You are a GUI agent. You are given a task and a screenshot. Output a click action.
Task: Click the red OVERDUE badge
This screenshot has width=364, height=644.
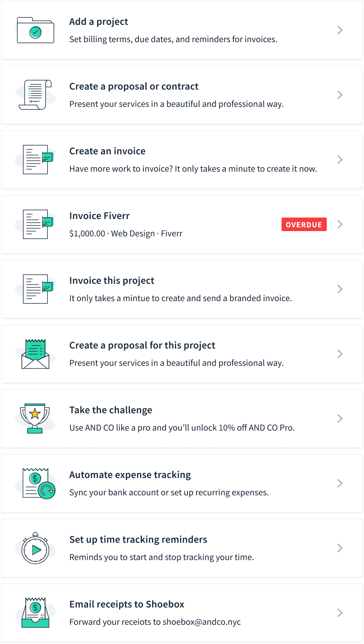coord(304,224)
